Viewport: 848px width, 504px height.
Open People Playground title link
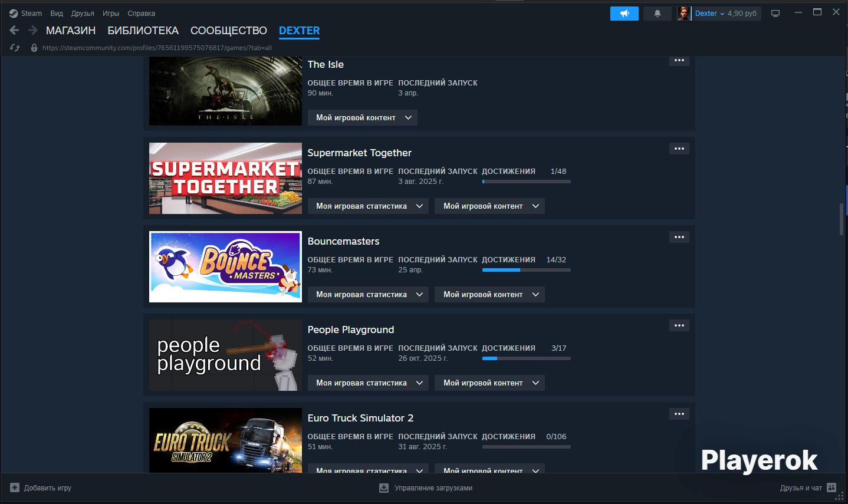(351, 330)
